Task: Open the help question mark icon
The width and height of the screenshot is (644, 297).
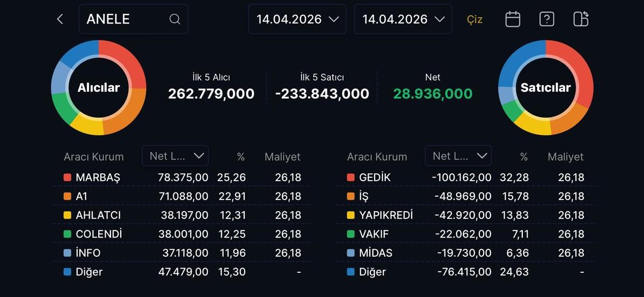Action: click(546, 19)
